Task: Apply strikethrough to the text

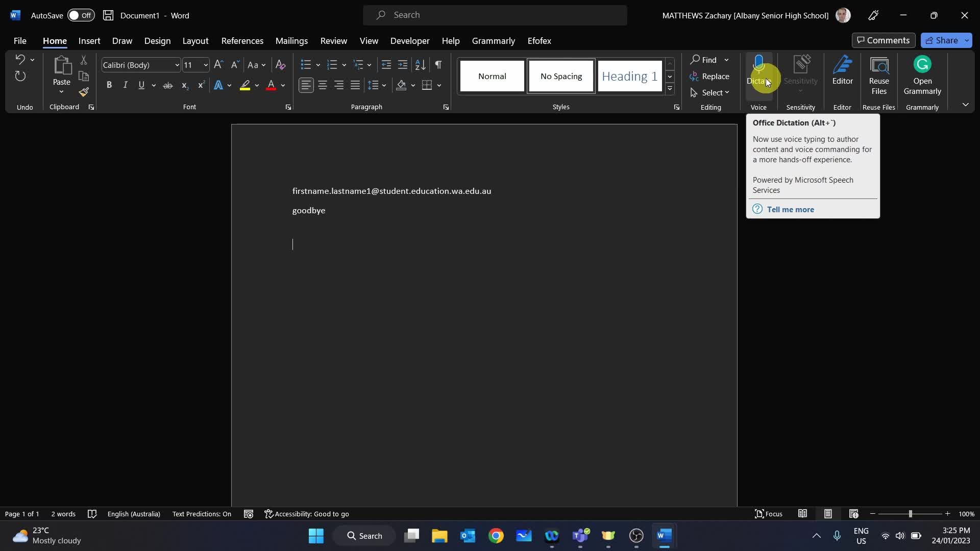Action: [168, 85]
